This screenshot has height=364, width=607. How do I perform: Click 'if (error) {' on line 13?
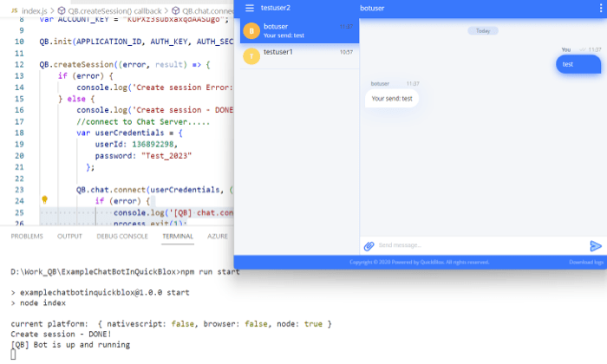tap(86, 76)
